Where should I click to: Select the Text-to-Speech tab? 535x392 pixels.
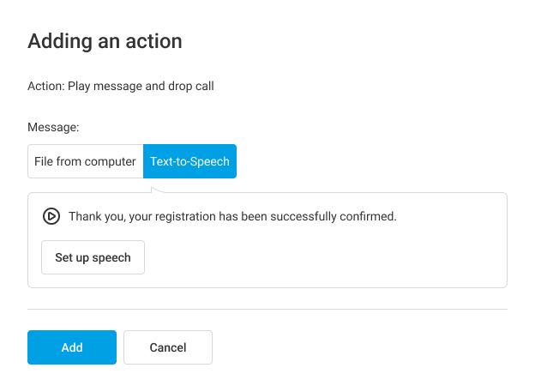(x=189, y=161)
